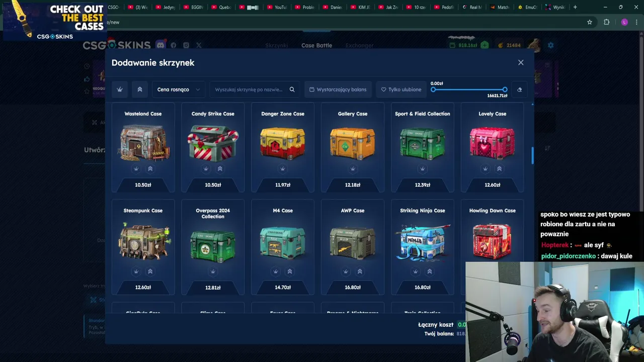Click the crown icon under Lovely Case

tap(485, 168)
